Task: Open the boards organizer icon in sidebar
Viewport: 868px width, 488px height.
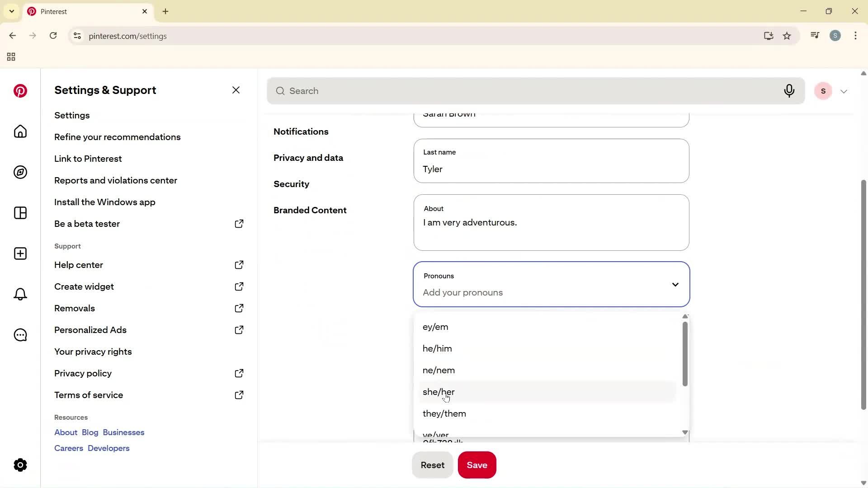Action: [x=20, y=213]
